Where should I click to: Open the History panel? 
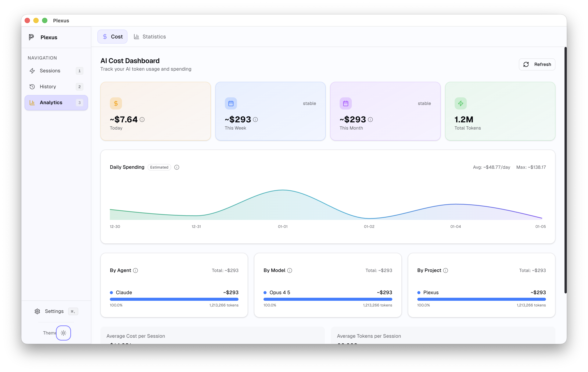click(x=48, y=86)
